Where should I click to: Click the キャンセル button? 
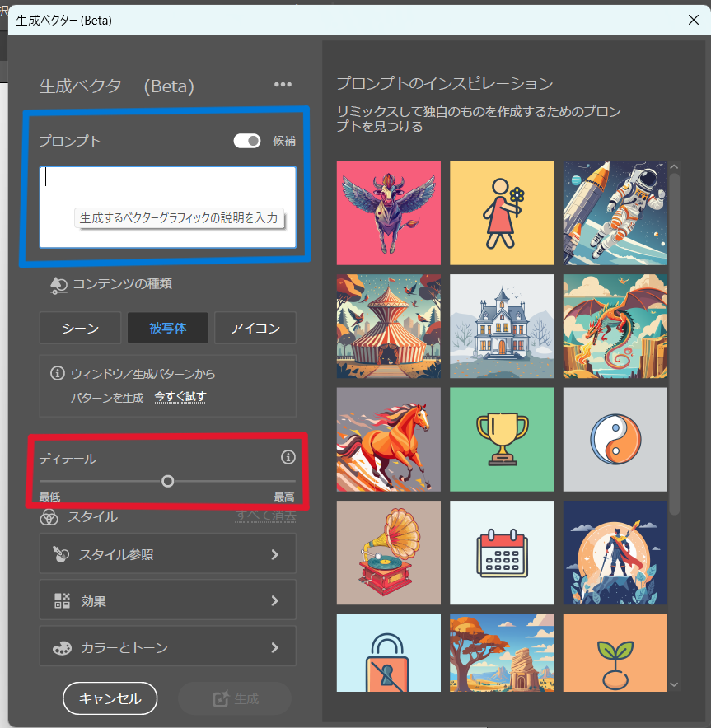pyautogui.click(x=110, y=698)
